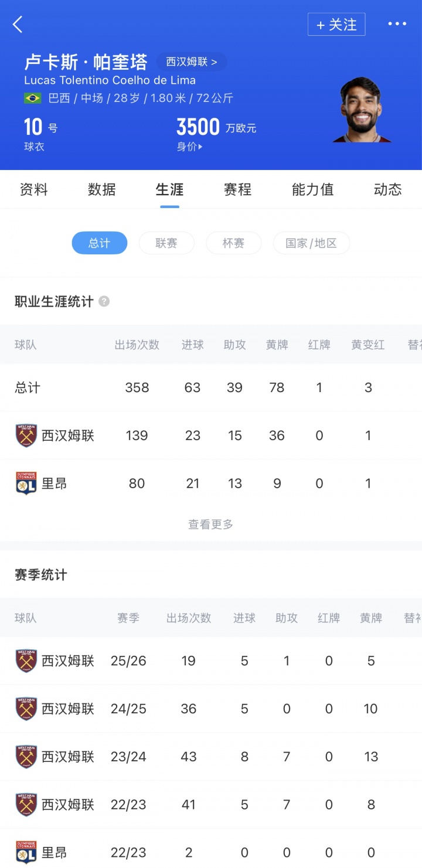
Task: Switch to the 数据 tab
Action: click(102, 189)
